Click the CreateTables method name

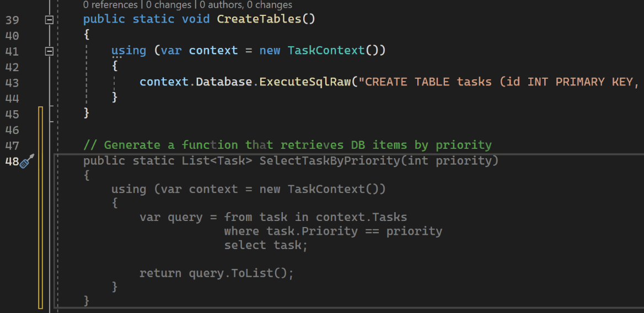click(x=259, y=19)
